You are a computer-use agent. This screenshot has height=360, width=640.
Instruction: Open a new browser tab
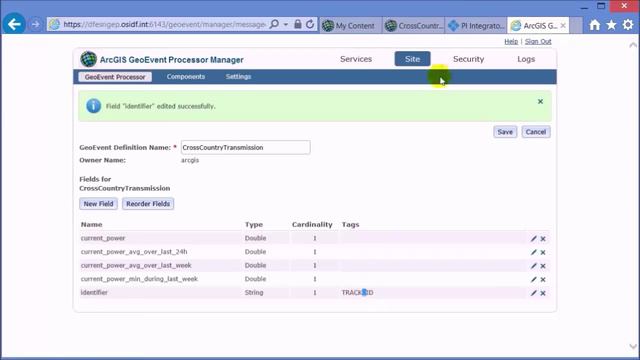(576, 25)
